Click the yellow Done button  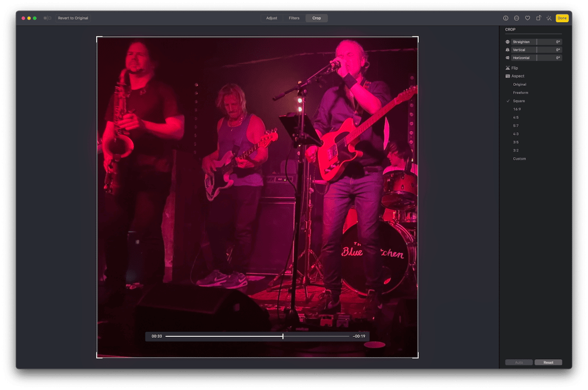(x=562, y=18)
